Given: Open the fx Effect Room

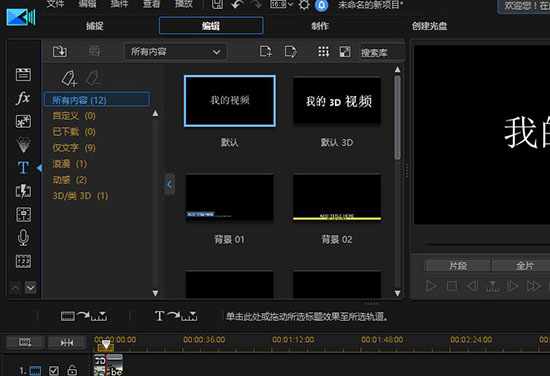Looking at the screenshot, I should 23,98.
